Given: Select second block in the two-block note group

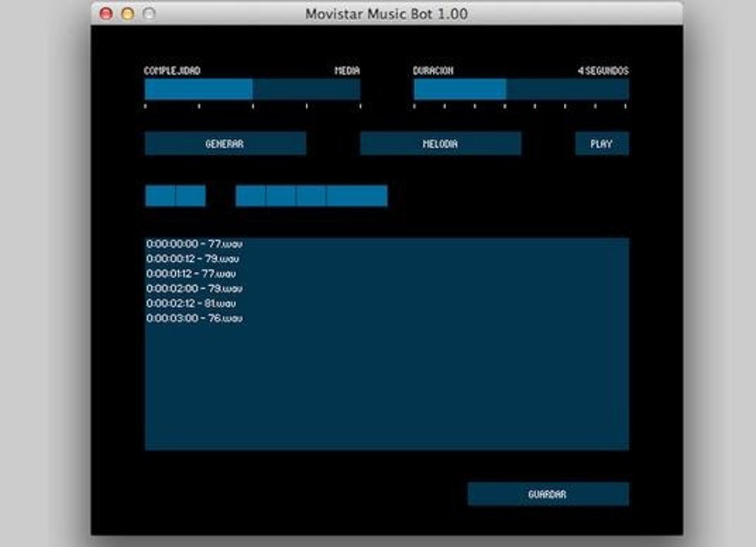Looking at the screenshot, I should click(191, 196).
